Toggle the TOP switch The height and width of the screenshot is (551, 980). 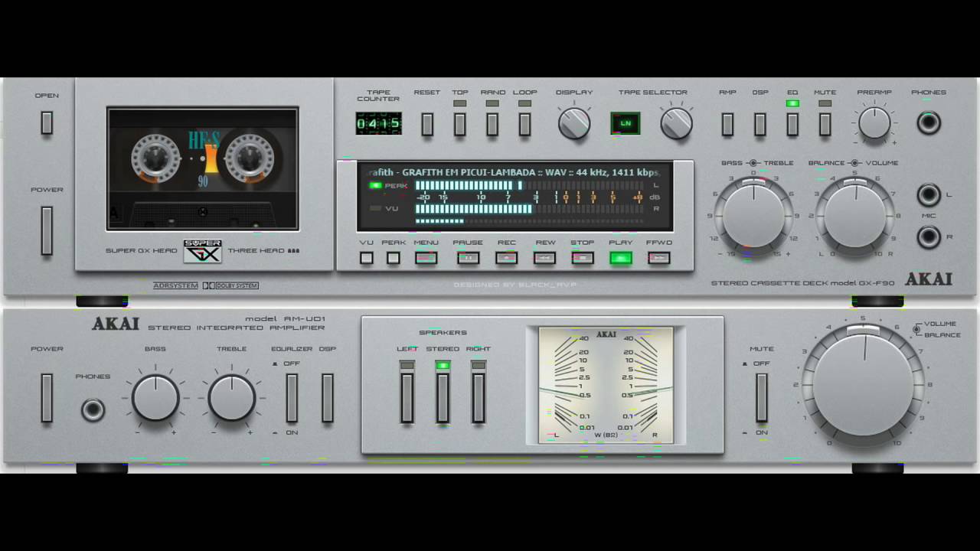click(x=459, y=124)
